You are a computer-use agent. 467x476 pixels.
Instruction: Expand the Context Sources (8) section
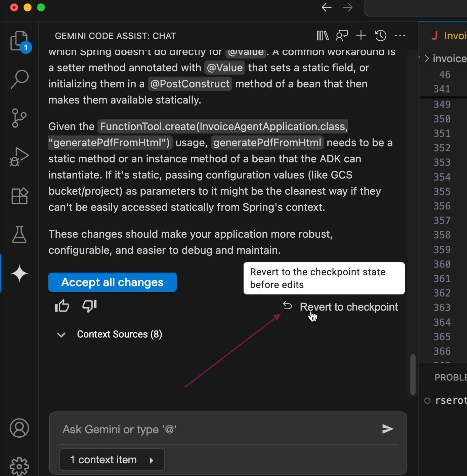110,334
